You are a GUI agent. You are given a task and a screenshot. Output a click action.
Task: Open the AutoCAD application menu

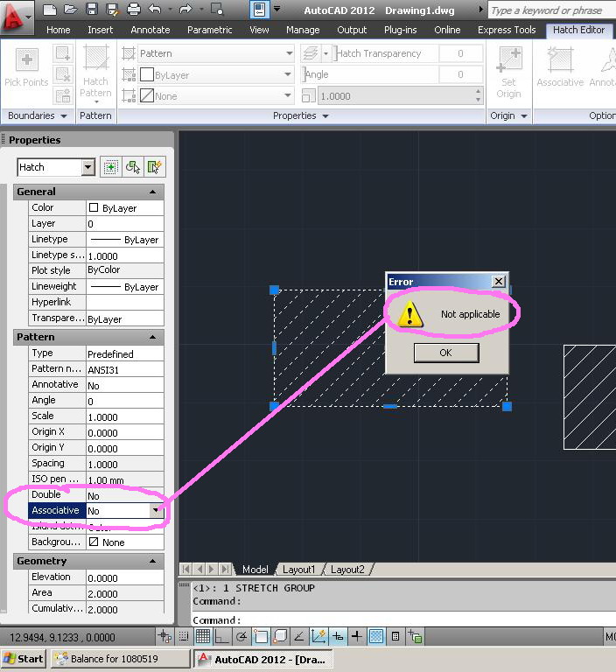[17, 17]
